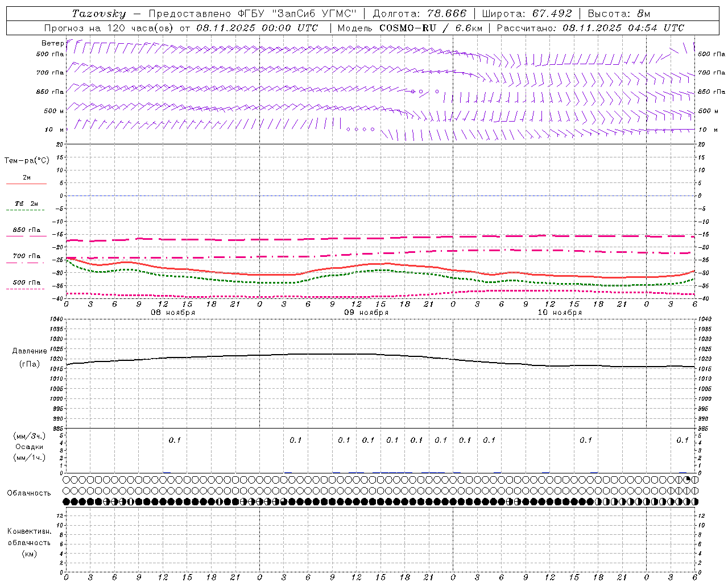Screen dimensions: 728x582
Task: Click the Облачность cloud cover label
Action: click(x=29, y=493)
